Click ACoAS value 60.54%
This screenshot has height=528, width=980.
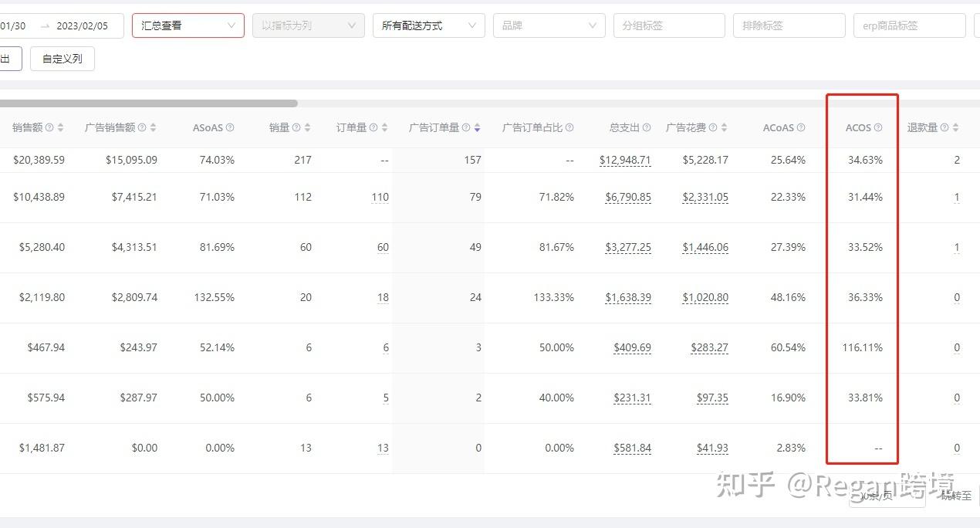[788, 348]
